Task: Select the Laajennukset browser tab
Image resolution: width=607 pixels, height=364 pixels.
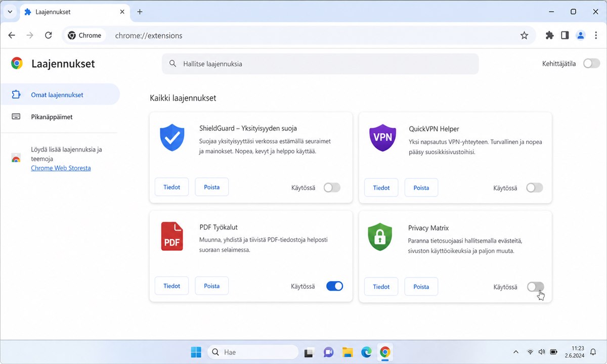Action: 74,13
